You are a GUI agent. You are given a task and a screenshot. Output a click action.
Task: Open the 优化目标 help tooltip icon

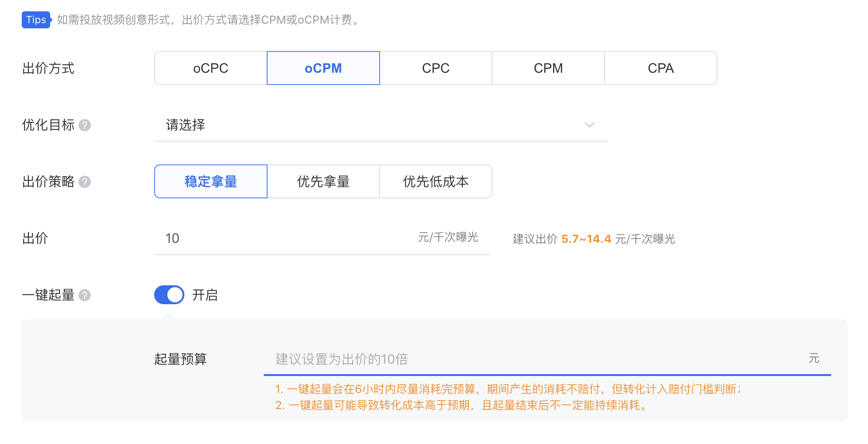tap(85, 125)
